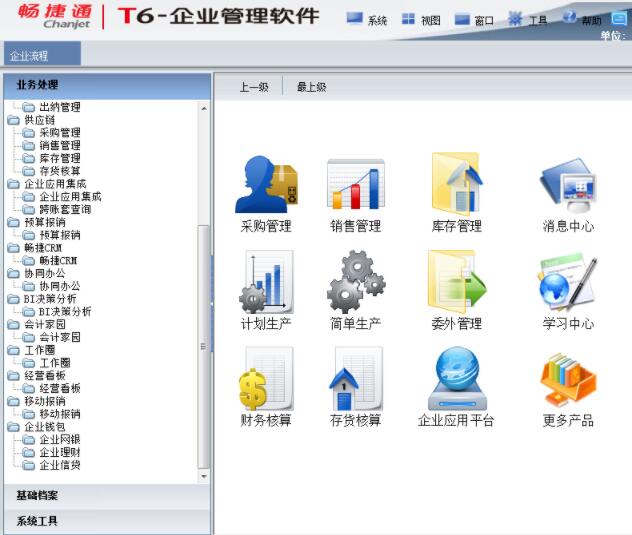Open the 视图 menu
This screenshot has width=632, height=535.
click(421, 20)
